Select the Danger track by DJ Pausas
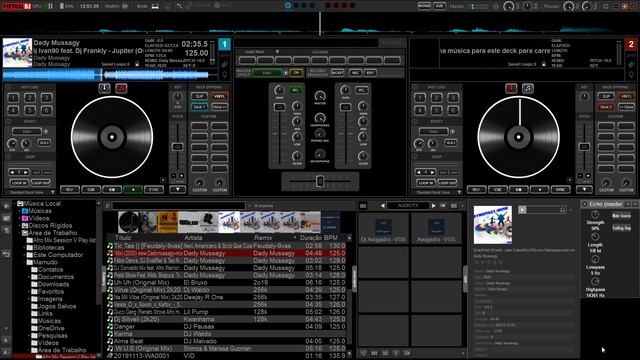 coord(227,327)
